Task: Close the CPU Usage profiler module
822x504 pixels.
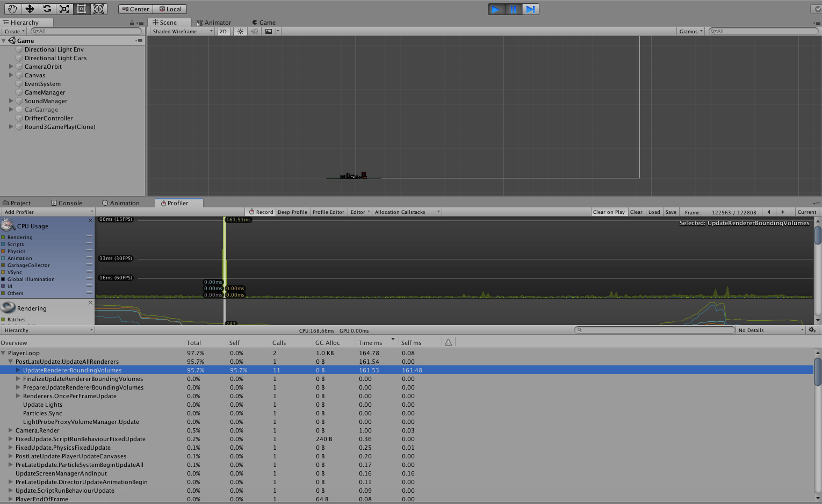Action: point(90,220)
